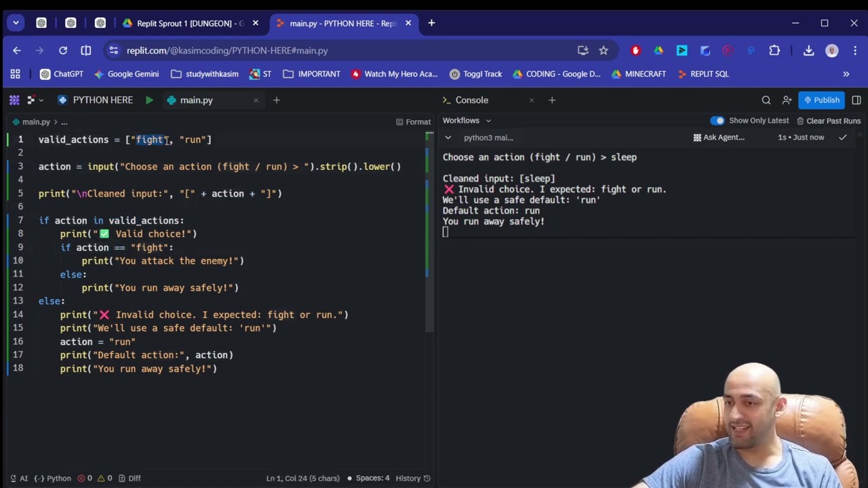The width and height of the screenshot is (868, 488).
Task: Open search with the magnifier icon
Action: [766, 100]
